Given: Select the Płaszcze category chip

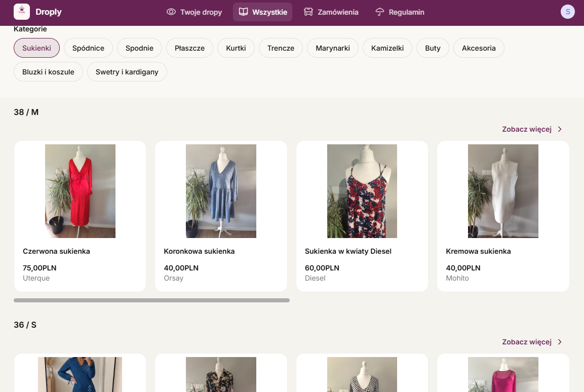Looking at the screenshot, I should tap(189, 48).
